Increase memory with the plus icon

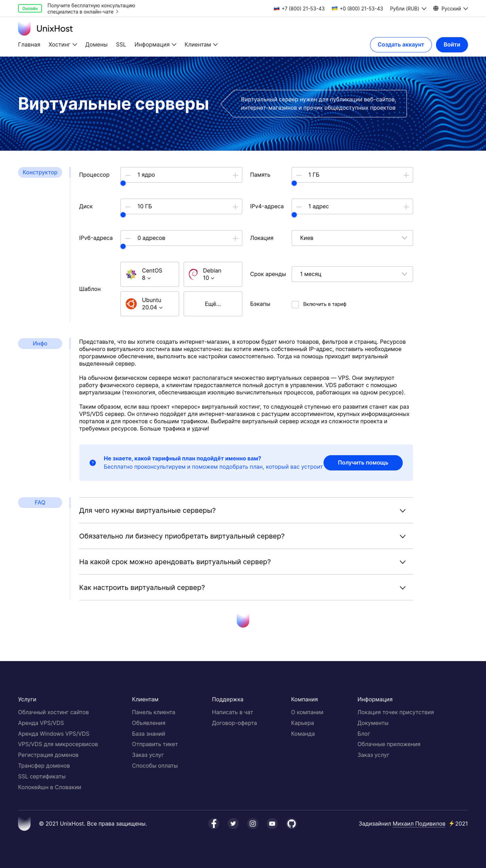[x=406, y=175]
